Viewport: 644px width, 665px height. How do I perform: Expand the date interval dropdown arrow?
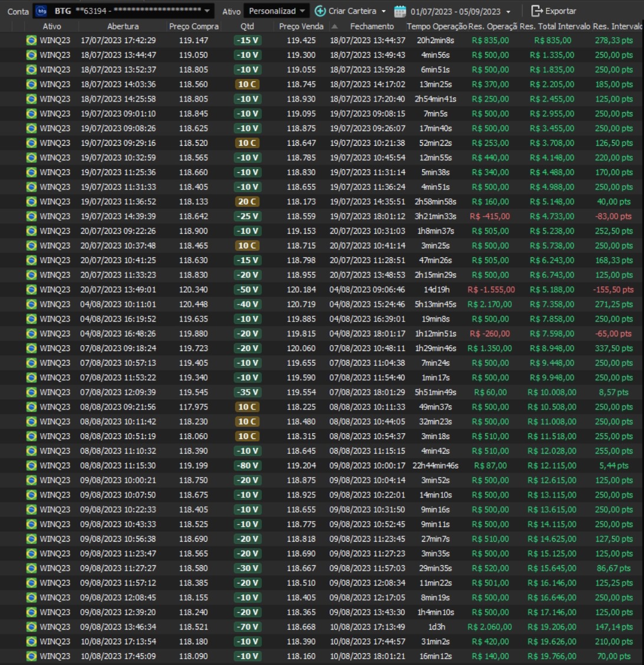(x=508, y=11)
